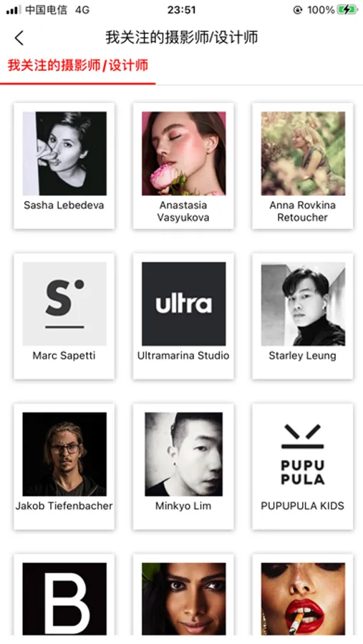Select the red 我关注的摄影师/设计师 tab
Image resolution: width=363 pixels, height=644 pixels.
tap(78, 65)
